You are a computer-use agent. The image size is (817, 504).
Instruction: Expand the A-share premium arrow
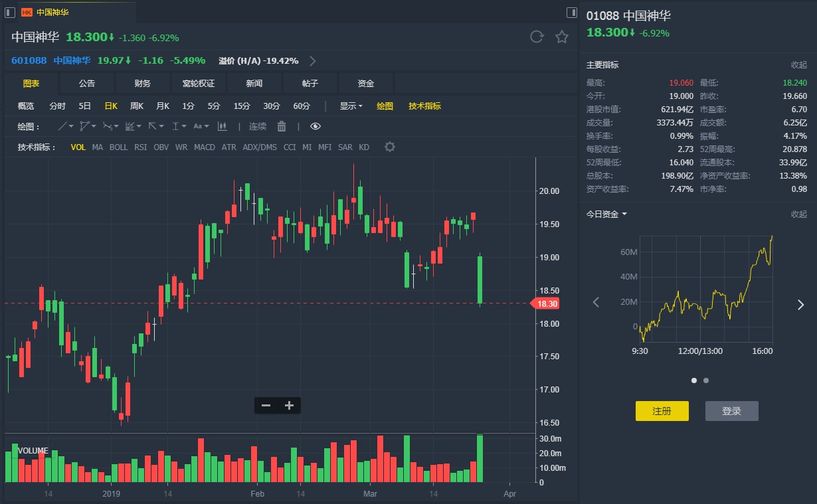point(313,61)
